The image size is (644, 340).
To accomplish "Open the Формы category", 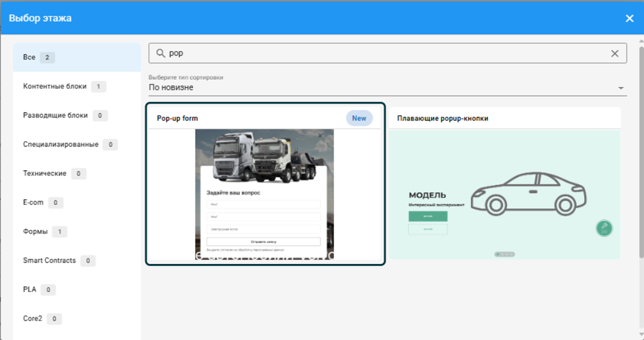I will click(77, 232).
